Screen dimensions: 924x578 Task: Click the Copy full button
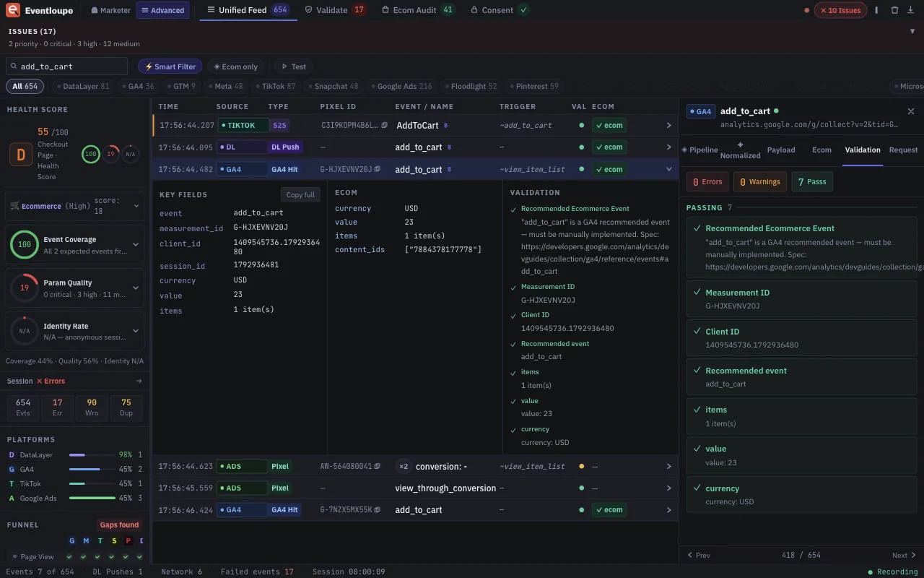pos(300,195)
